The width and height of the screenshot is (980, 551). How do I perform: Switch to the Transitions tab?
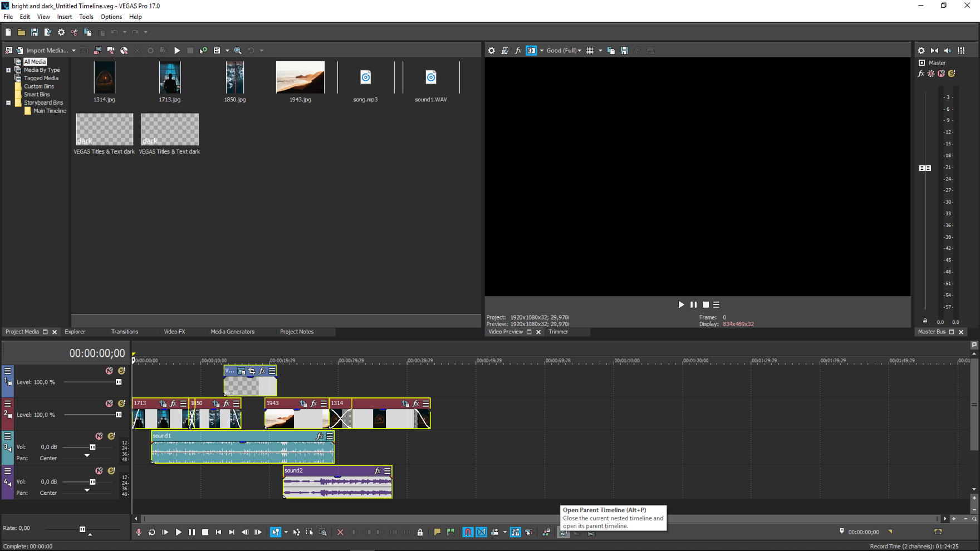(x=124, y=332)
